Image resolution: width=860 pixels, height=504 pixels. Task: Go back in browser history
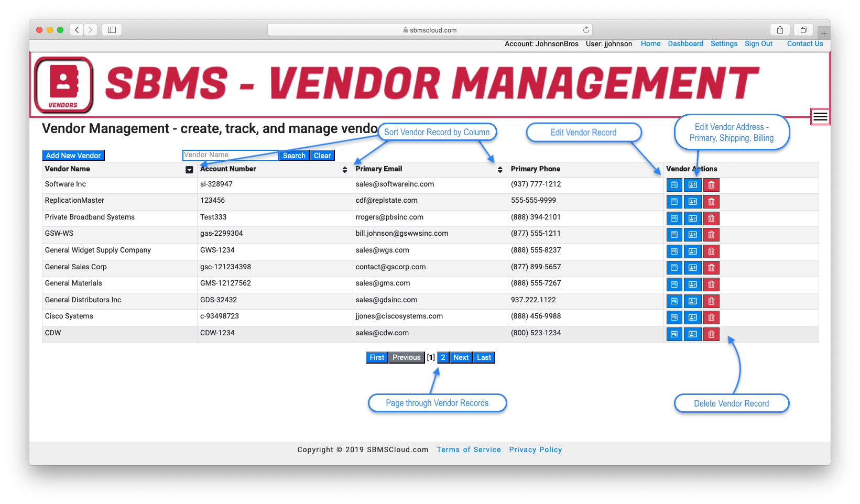tap(77, 30)
